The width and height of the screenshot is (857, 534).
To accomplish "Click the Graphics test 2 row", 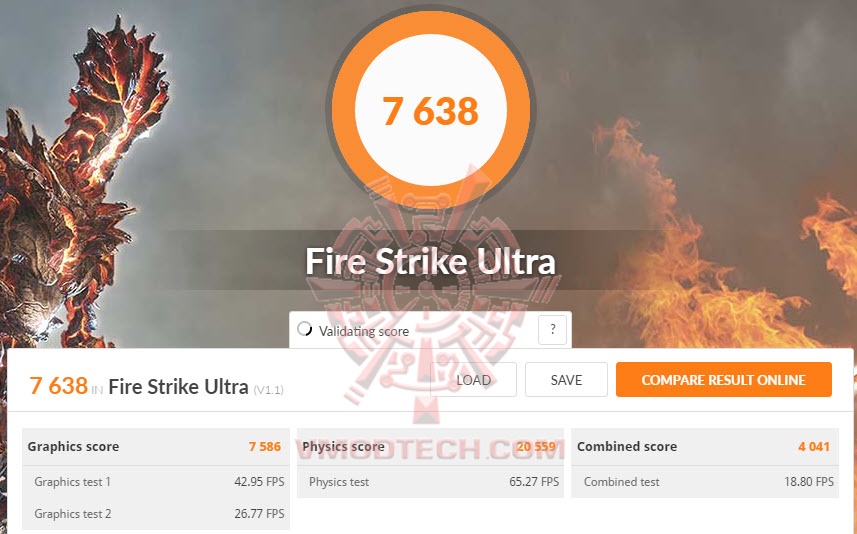I will (x=156, y=514).
